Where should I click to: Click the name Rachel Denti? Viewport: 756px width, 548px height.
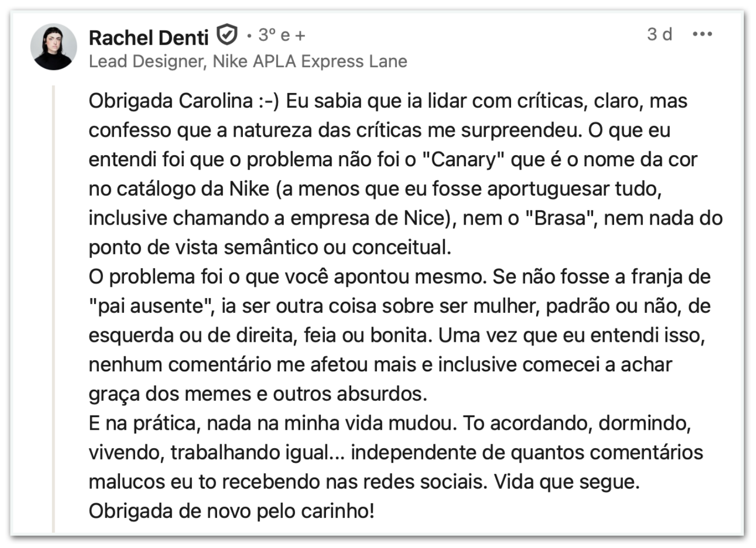tap(148, 37)
